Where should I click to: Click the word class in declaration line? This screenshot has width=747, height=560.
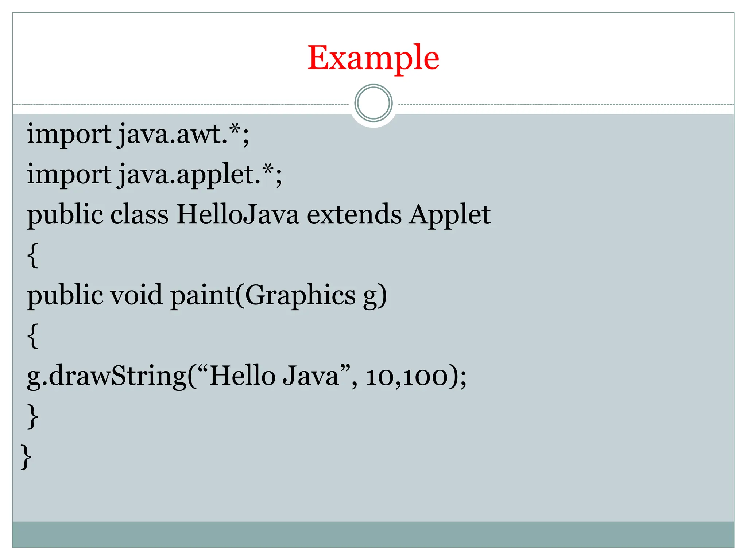139,214
